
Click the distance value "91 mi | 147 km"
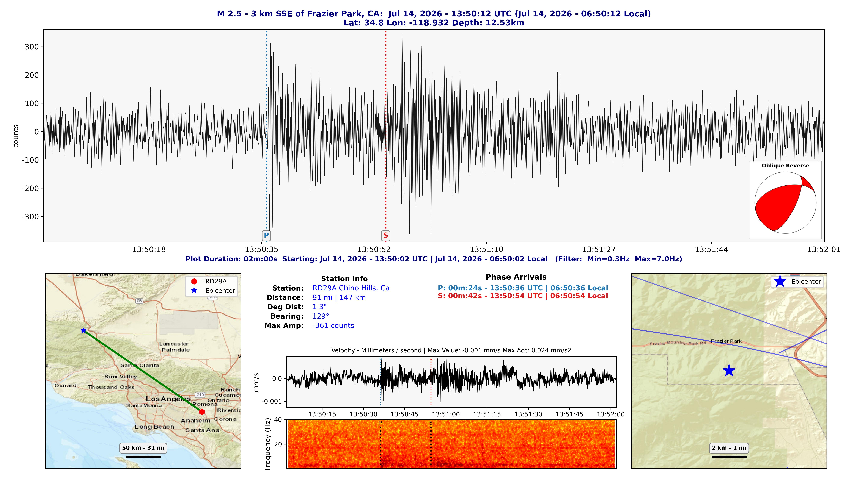339,298
